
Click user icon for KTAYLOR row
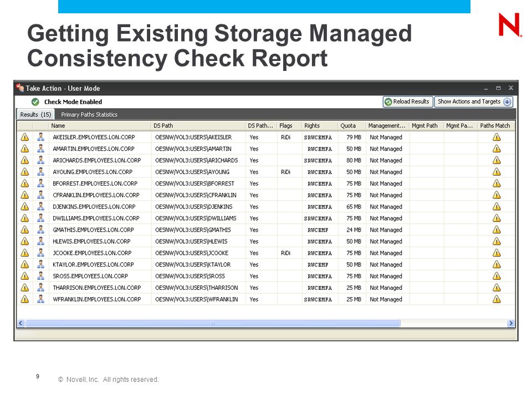(40, 264)
